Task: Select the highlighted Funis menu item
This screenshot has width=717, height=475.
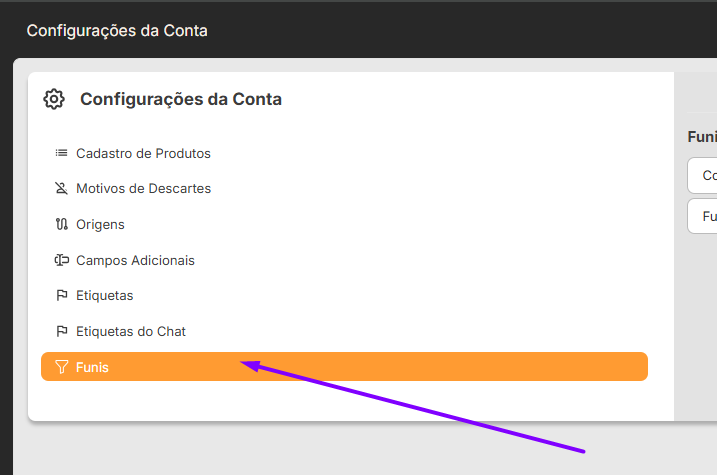Action: 344,367
